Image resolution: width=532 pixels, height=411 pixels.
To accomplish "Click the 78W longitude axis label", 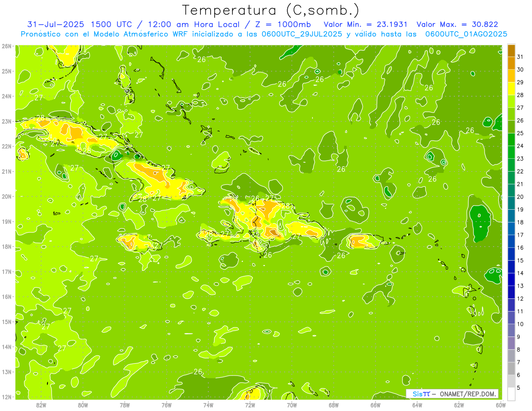I will (x=125, y=405).
